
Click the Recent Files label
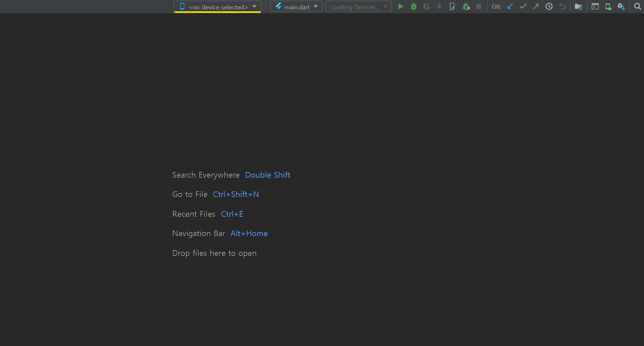coord(194,214)
